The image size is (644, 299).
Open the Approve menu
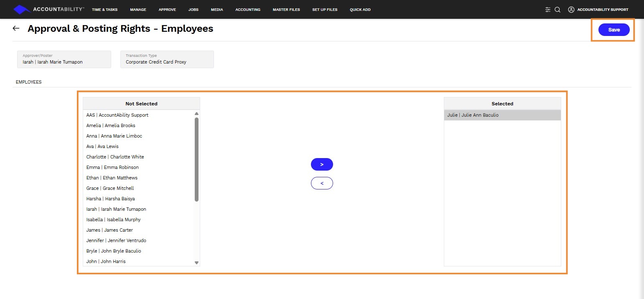tap(168, 10)
